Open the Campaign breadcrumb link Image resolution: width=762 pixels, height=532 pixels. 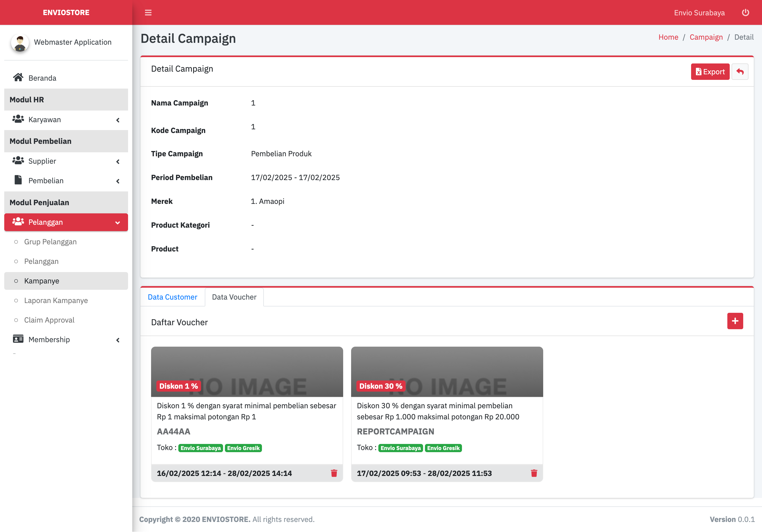point(706,37)
